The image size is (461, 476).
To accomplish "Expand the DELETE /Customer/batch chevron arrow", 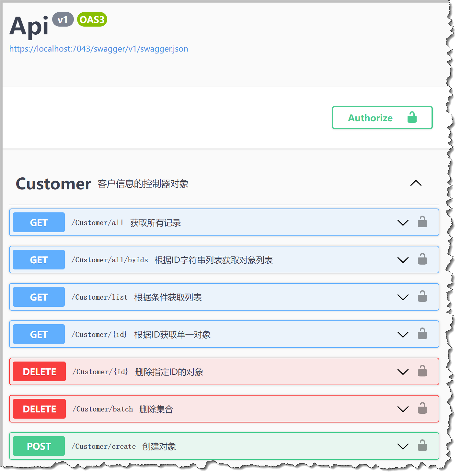I will (403, 409).
